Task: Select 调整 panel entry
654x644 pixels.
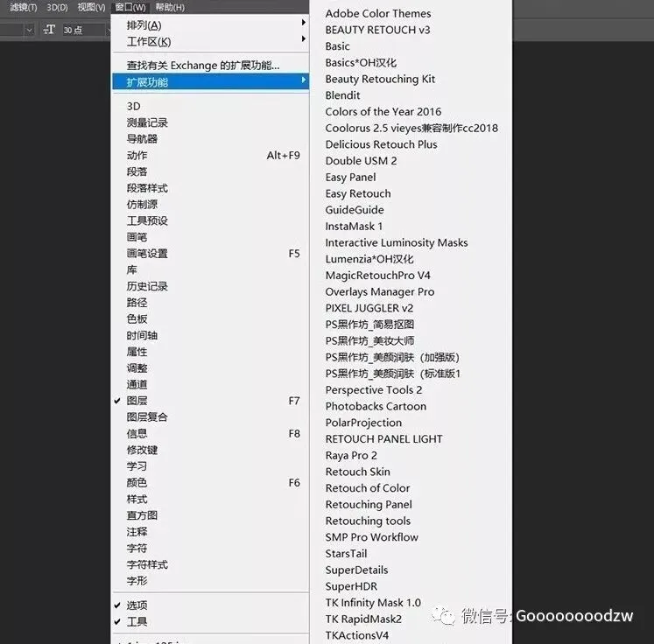Action: [211, 368]
